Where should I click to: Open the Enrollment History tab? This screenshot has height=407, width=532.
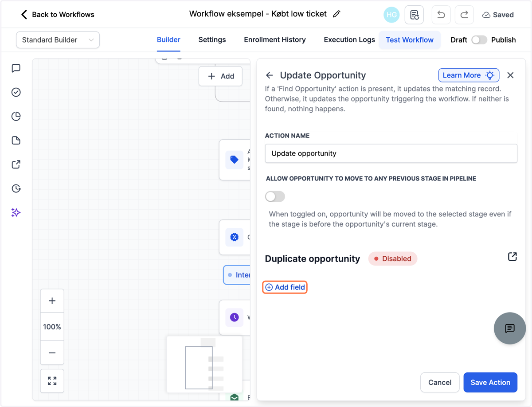275,40
